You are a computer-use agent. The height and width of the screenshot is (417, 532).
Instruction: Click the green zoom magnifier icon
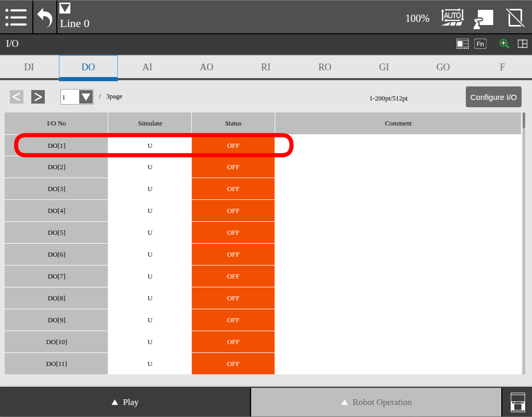pos(504,44)
